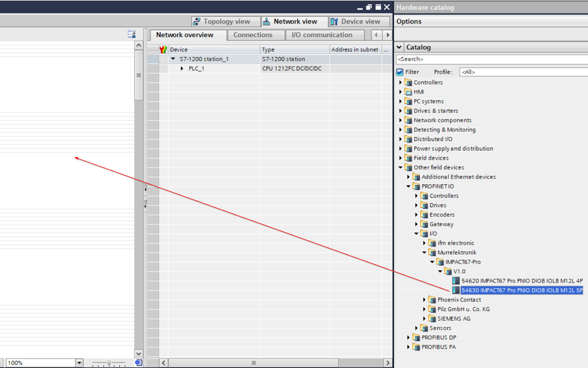Expand the Controllers top-level folder
The image size is (588, 368).
400,82
